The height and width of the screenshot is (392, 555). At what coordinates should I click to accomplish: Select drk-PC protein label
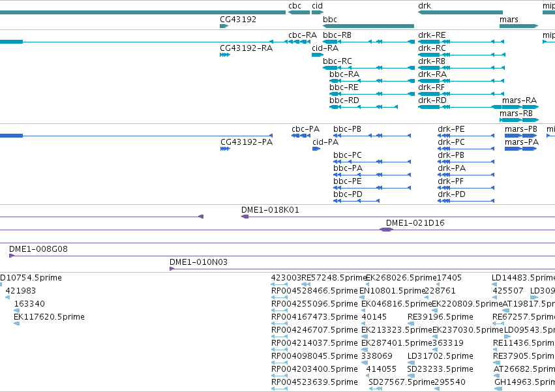pos(451,142)
